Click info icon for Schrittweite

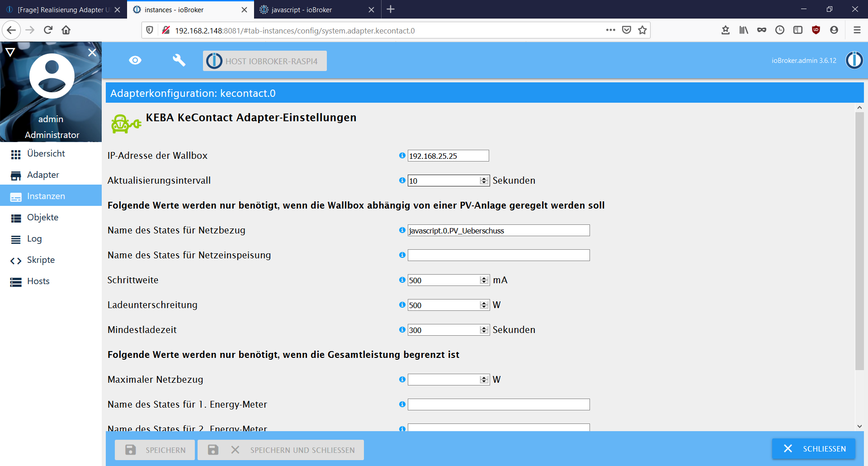402,280
